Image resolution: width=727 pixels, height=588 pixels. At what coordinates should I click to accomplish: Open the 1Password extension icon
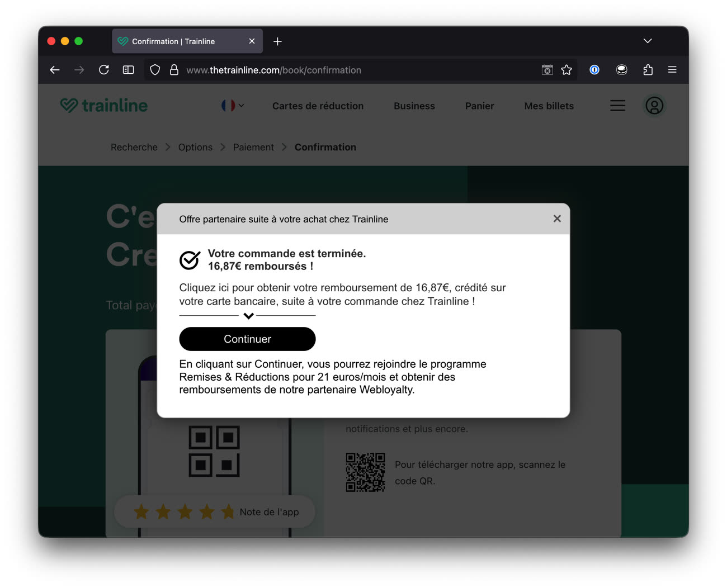pos(594,70)
